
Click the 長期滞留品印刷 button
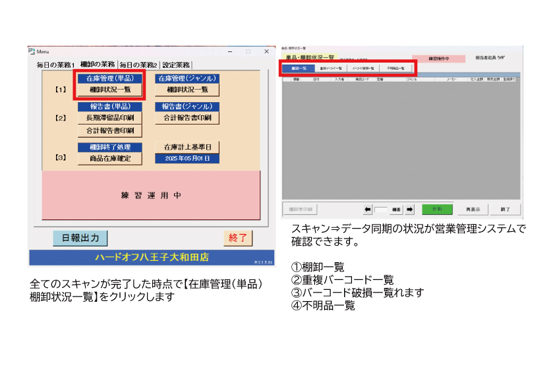[110, 118]
